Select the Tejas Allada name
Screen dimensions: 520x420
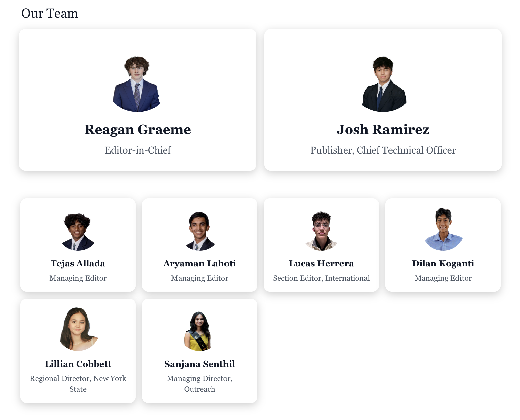[78, 263]
